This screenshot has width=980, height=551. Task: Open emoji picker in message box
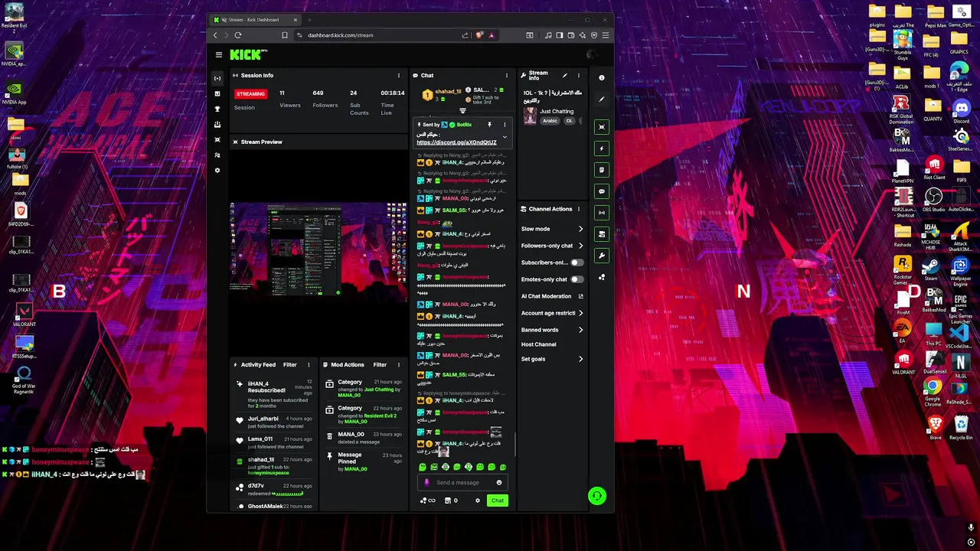(x=499, y=483)
